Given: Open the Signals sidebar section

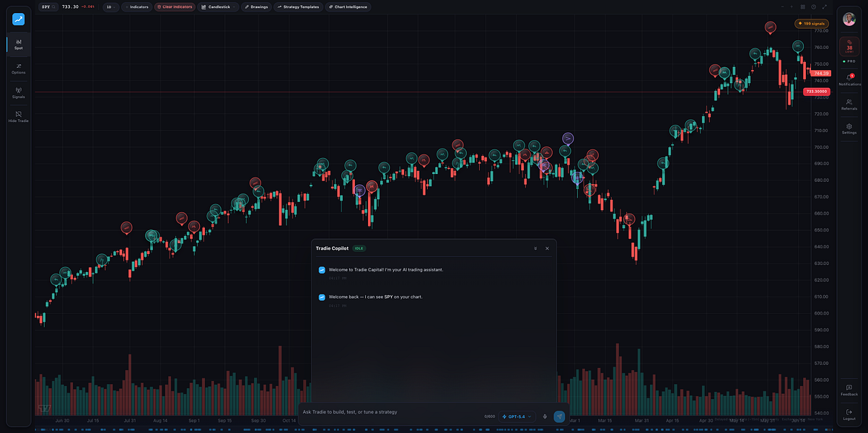Looking at the screenshot, I should [19, 93].
